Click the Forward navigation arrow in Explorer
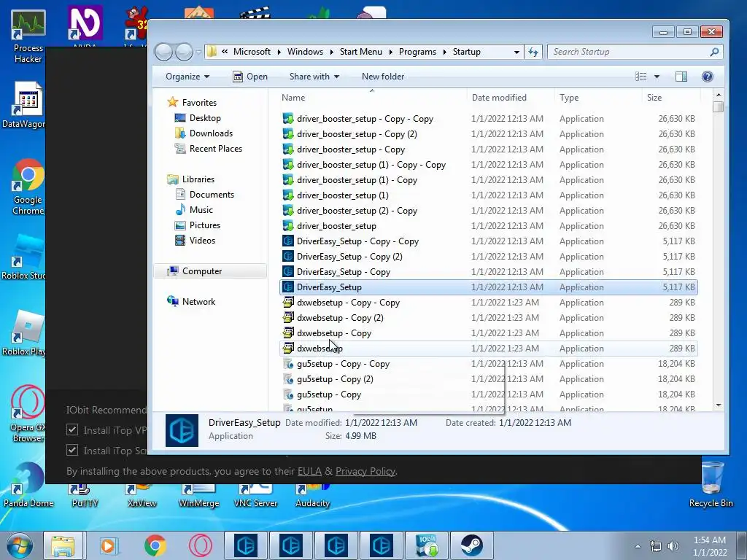The height and width of the screenshot is (560, 747). pos(184,52)
